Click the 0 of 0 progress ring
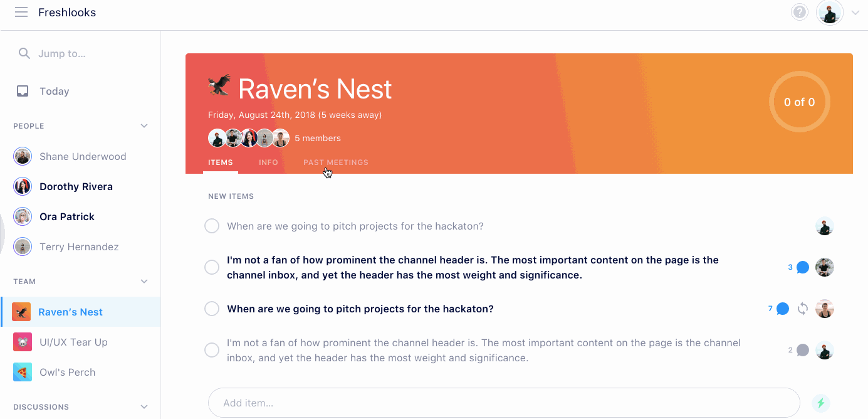Viewport: 868px width, 419px height. coord(800,102)
